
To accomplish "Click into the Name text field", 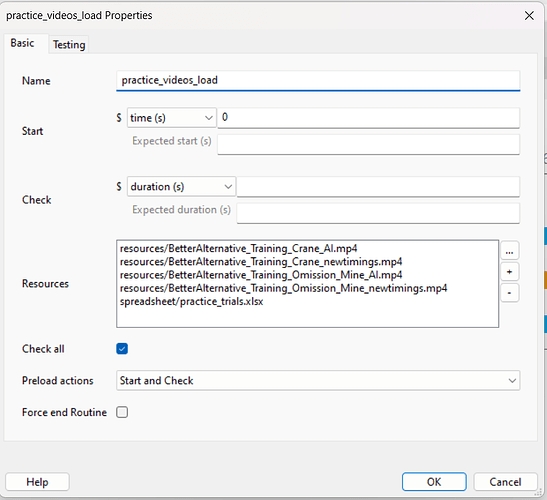I will [318, 81].
